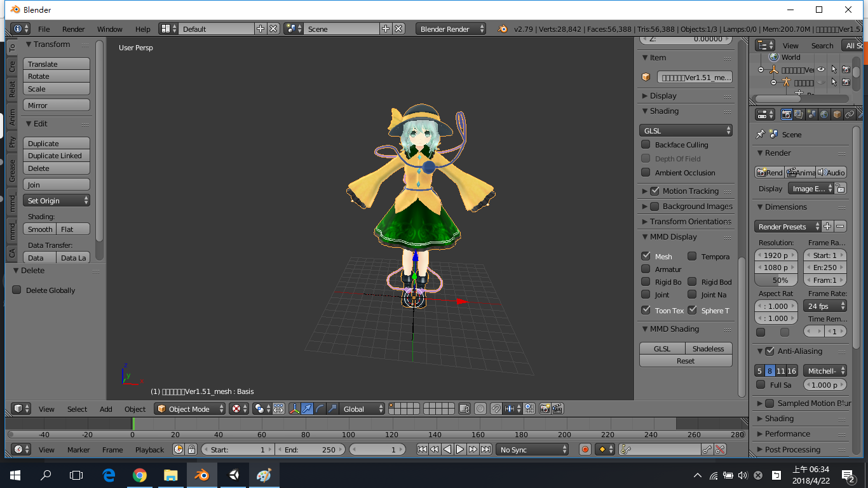This screenshot has height=488, width=868.
Task: Open the Blender Render engine dropdown
Action: click(451, 29)
